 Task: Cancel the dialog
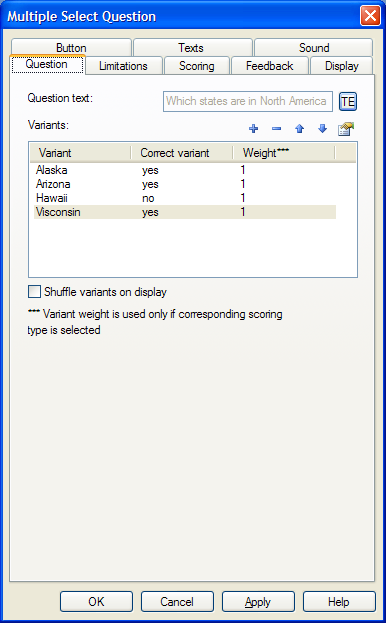177,602
